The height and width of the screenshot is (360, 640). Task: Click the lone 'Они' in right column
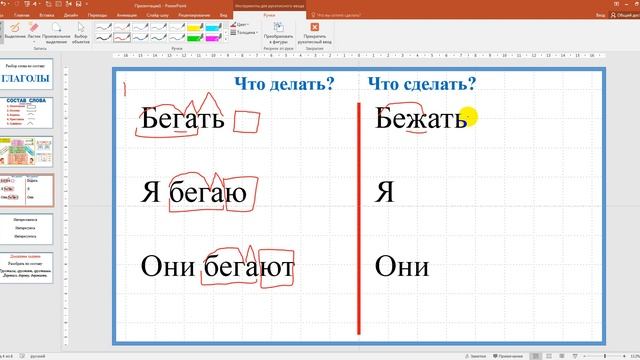coord(402,267)
